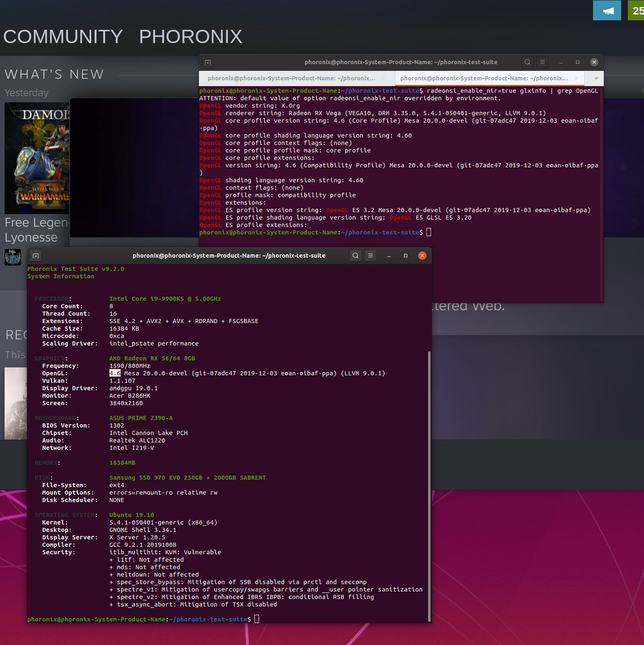
Task: Click the Yesterday date label in Steam
Action: point(26,93)
